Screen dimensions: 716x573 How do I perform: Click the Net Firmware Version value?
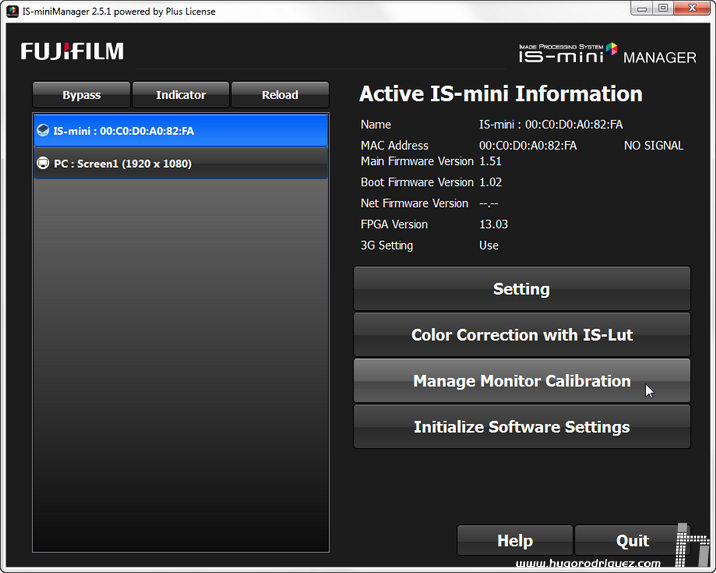[489, 203]
